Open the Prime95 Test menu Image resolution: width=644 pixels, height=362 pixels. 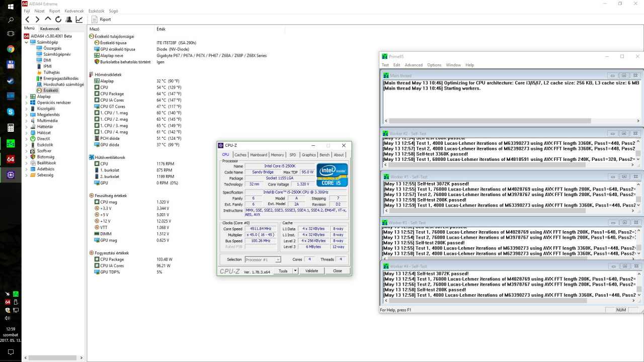pos(385,65)
